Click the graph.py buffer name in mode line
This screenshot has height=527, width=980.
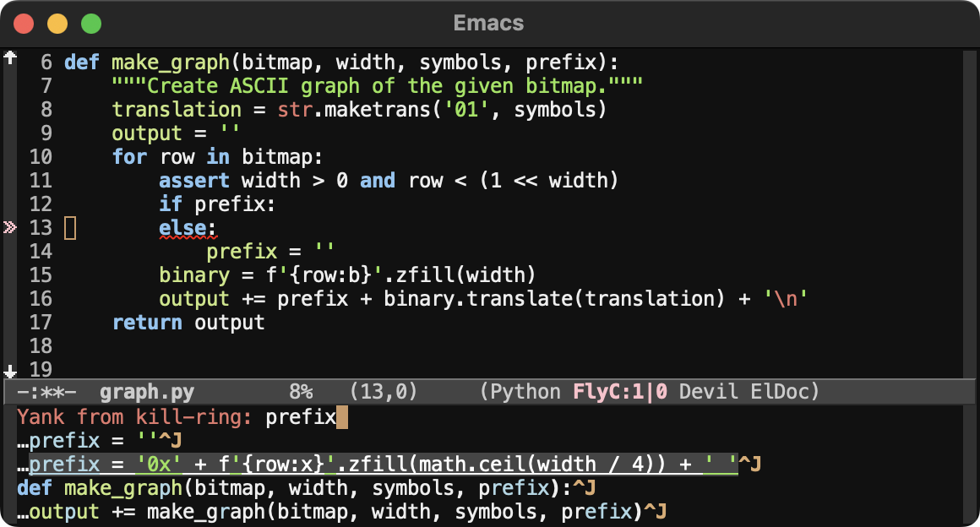146,393
